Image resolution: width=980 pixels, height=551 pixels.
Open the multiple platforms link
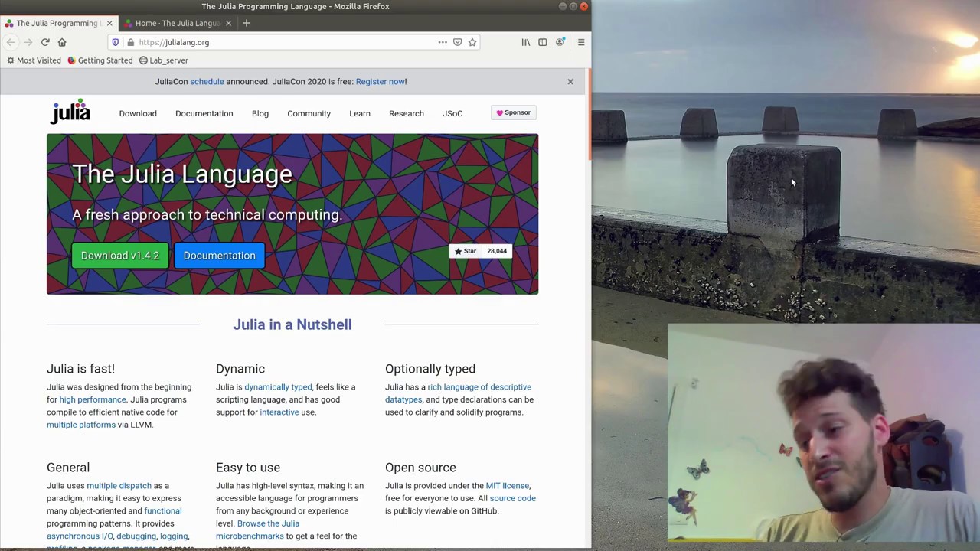pyautogui.click(x=81, y=425)
